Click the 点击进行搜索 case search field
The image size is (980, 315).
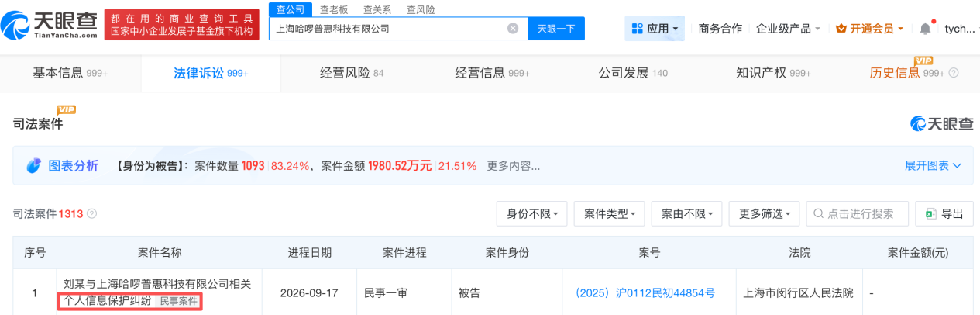pyautogui.click(x=858, y=214)
